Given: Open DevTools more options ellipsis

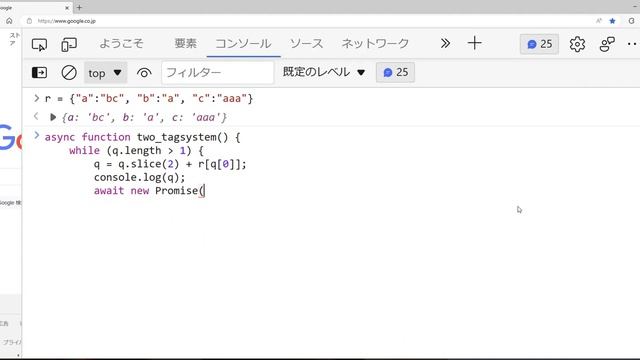Looking at the screenshot, I should pos(633,44).
